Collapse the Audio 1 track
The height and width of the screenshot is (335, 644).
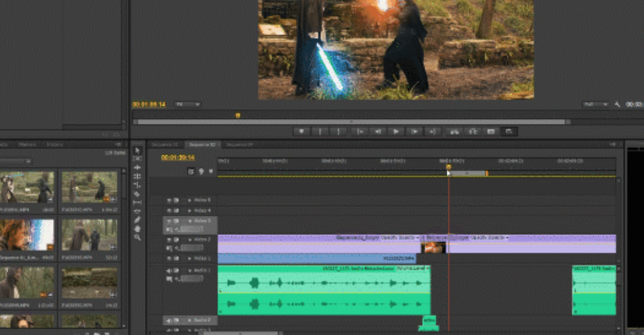tap(190, 271)
